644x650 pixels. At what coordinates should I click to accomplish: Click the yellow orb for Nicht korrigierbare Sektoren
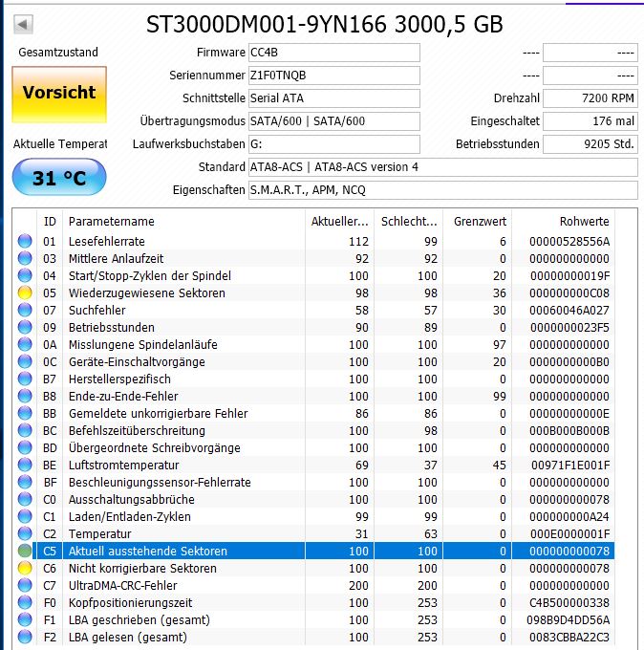pyautogui.click(x=25, y=568)
